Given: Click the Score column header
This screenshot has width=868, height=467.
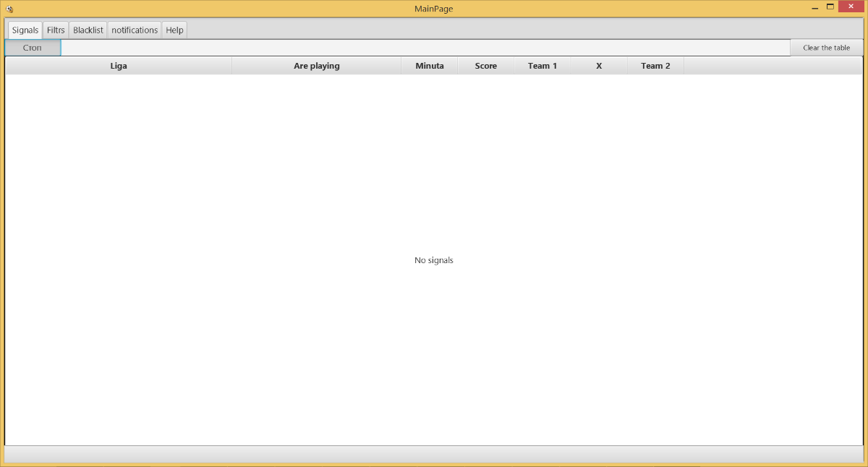Looking at the screenshot, I should [x=485, y=66].
